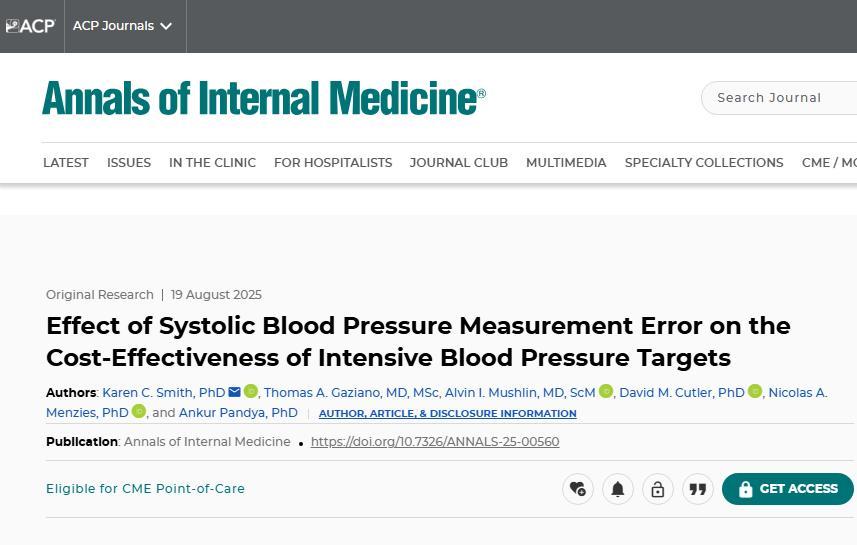
Task: Expand Author, Article, & Disclosure Information
Action: [x=447, y=413]
